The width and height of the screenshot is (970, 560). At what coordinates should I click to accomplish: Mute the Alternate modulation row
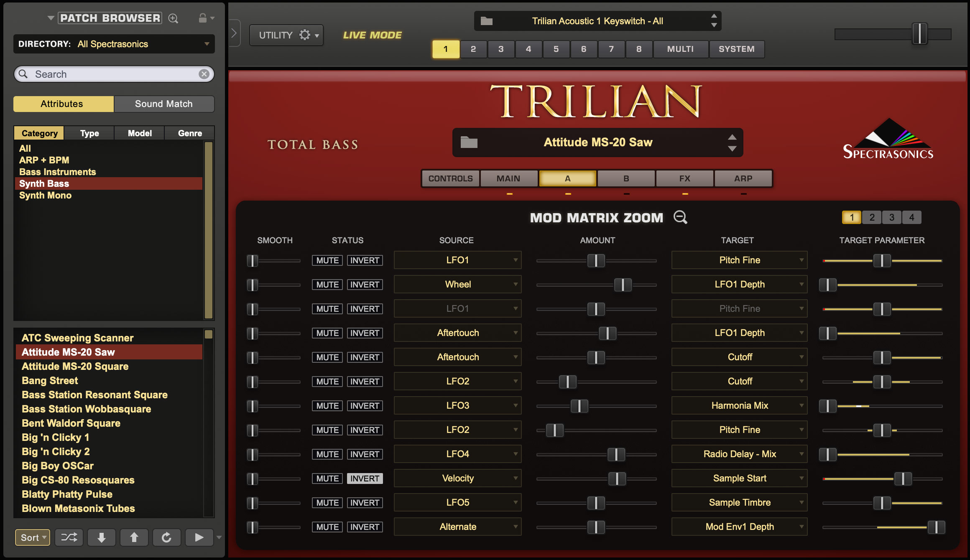click(327, 527)
